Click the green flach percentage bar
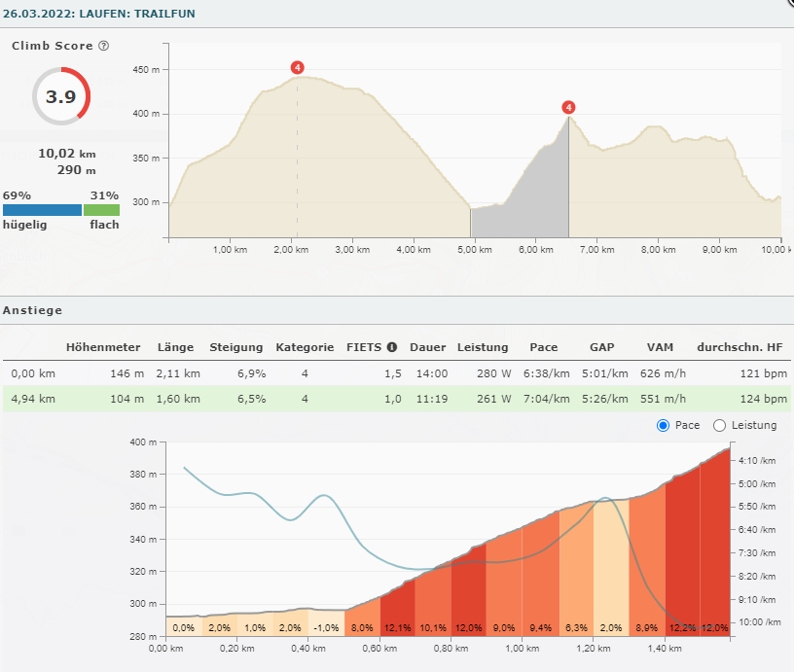The width and height of the screenshot is (794, 672). click(x=101, y=209)
